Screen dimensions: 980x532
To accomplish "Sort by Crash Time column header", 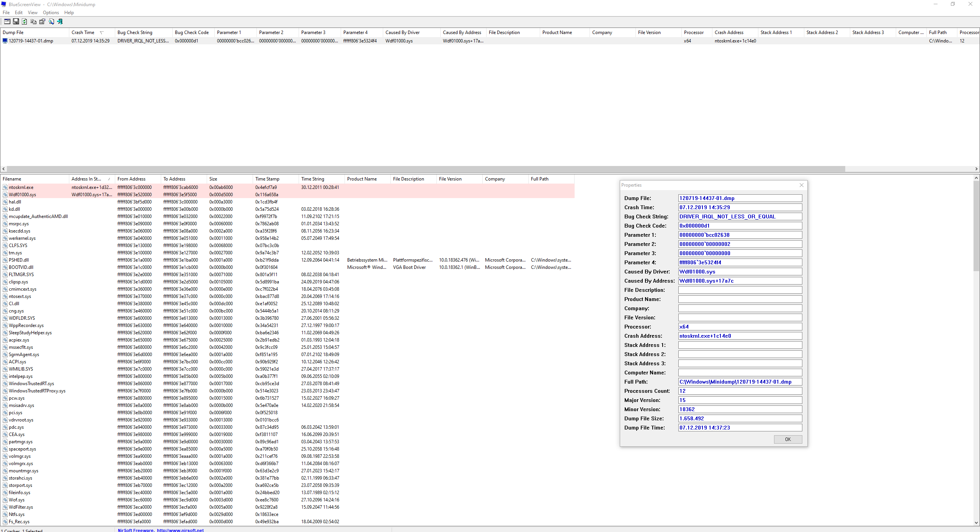I will pos(83,33).
